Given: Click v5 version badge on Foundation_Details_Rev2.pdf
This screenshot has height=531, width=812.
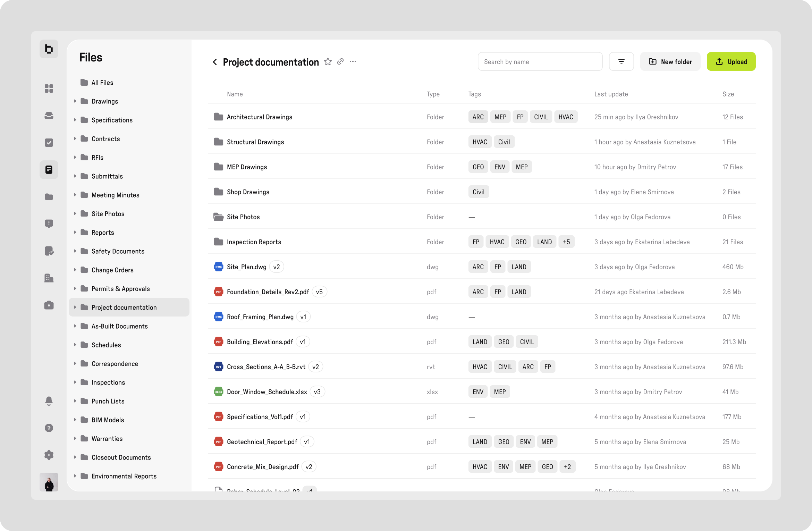Looking at the screenshot, I should click(x=319, y=292).
